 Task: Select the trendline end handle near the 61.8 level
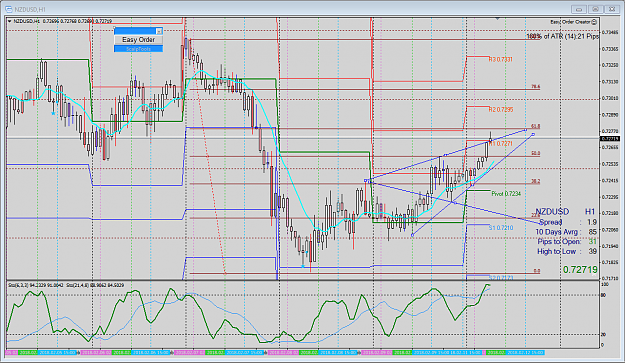pyautogui.click(x=525, y=130)
